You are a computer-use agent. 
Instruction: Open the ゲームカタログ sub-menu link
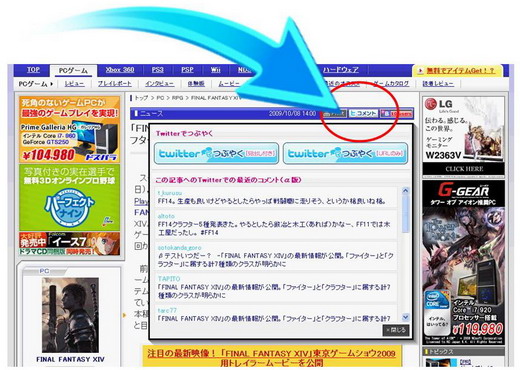391,84
